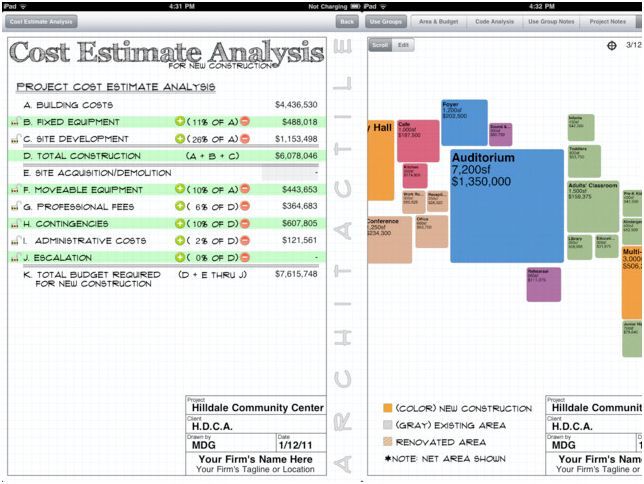Increase Moveable Equipment percentage with plus icon
The image size is (644, 484).
180,189
